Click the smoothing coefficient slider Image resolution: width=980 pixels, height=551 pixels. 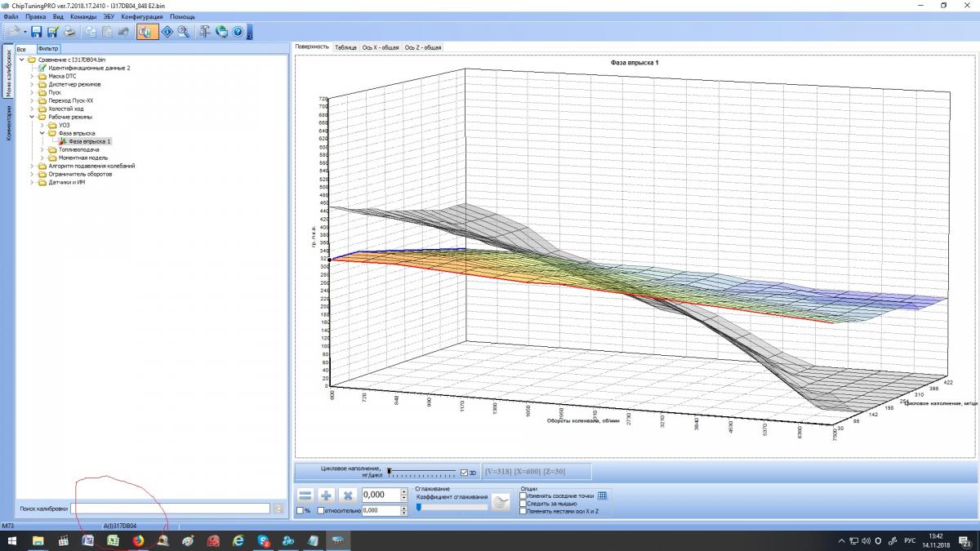coord(452,507)
